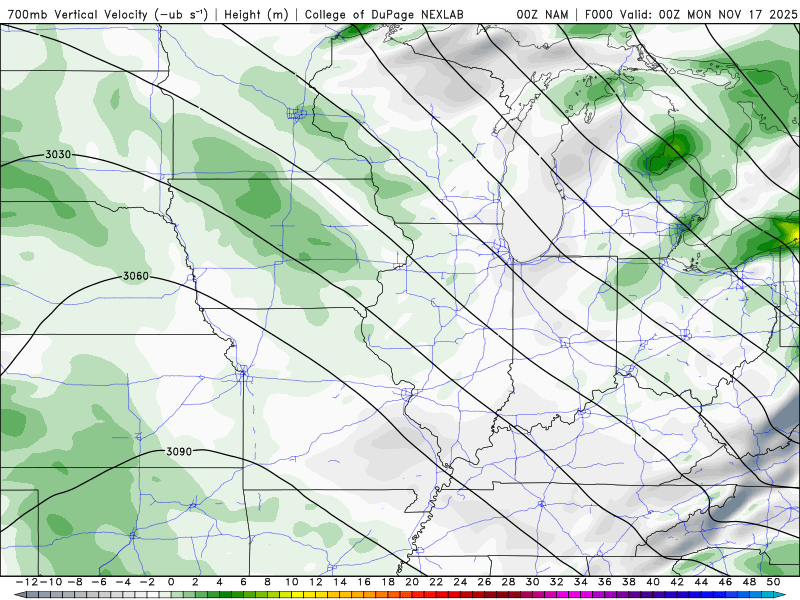
Task: Click the colorbar tick label 28
Action: pos(508,582)
